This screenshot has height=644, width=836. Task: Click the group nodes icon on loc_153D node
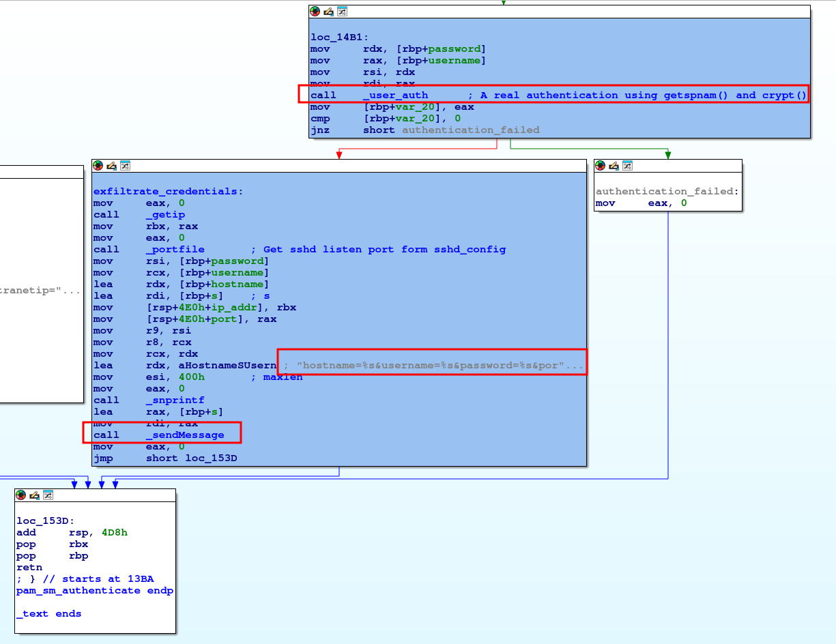tap(48, 495)
